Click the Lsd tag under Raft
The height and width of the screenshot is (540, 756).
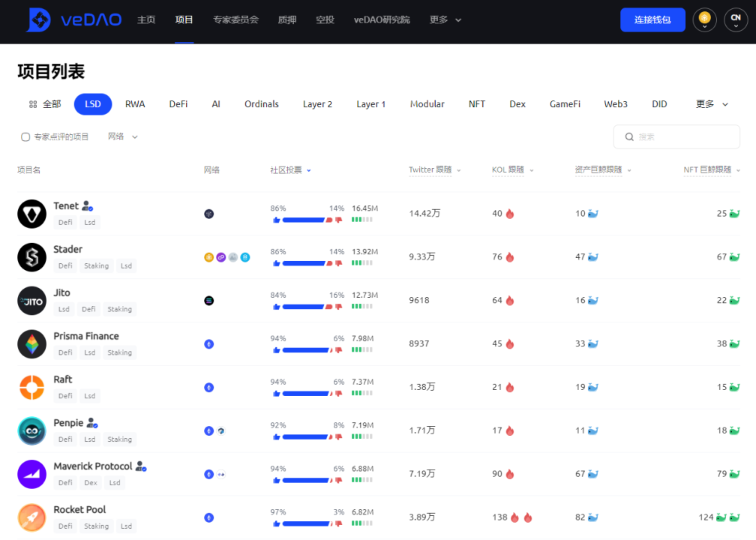(x=90, y=396)
